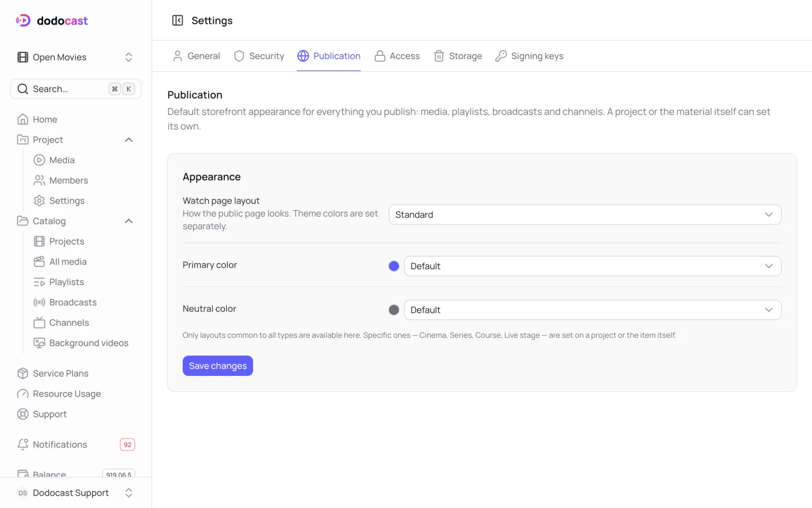Screen dimensions: 812x508
Task: Click the Catalog folder icon
Action: click(23, 221)
